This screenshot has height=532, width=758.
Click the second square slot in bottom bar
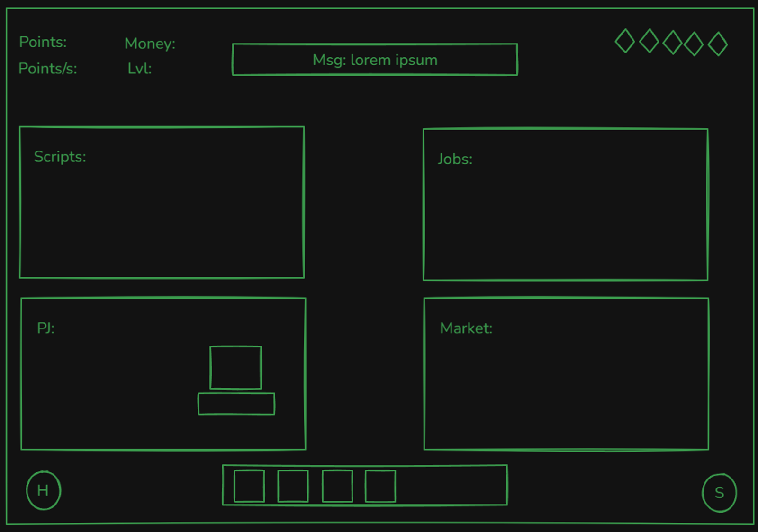pyautogui.click(x=293, y=486)
